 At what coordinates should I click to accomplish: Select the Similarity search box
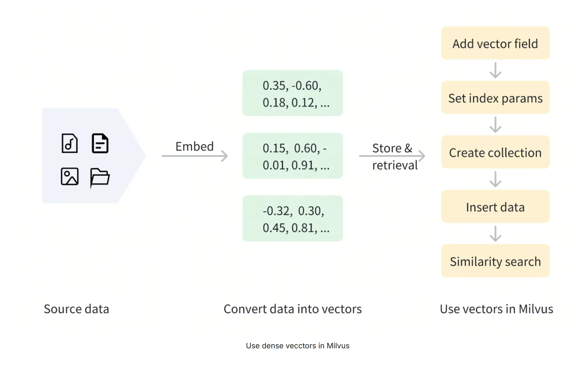point(495,261)
